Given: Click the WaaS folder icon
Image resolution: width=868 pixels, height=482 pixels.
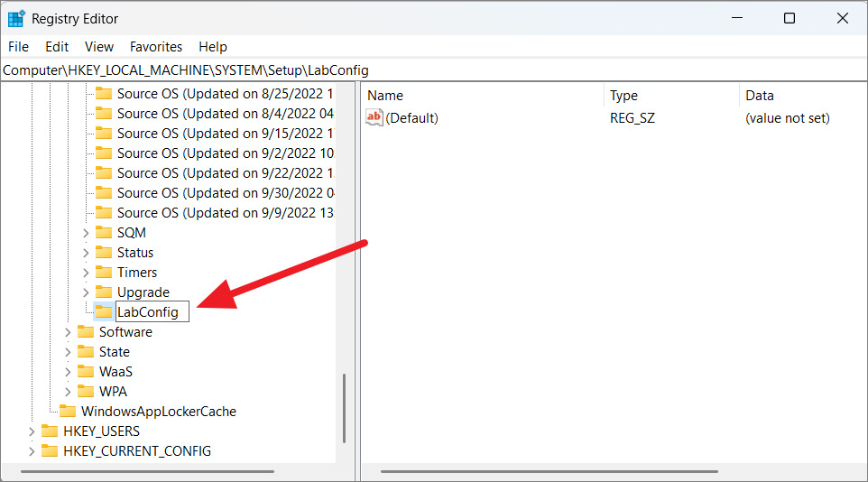Looking at the screenshot, I should tap(85, 372).
